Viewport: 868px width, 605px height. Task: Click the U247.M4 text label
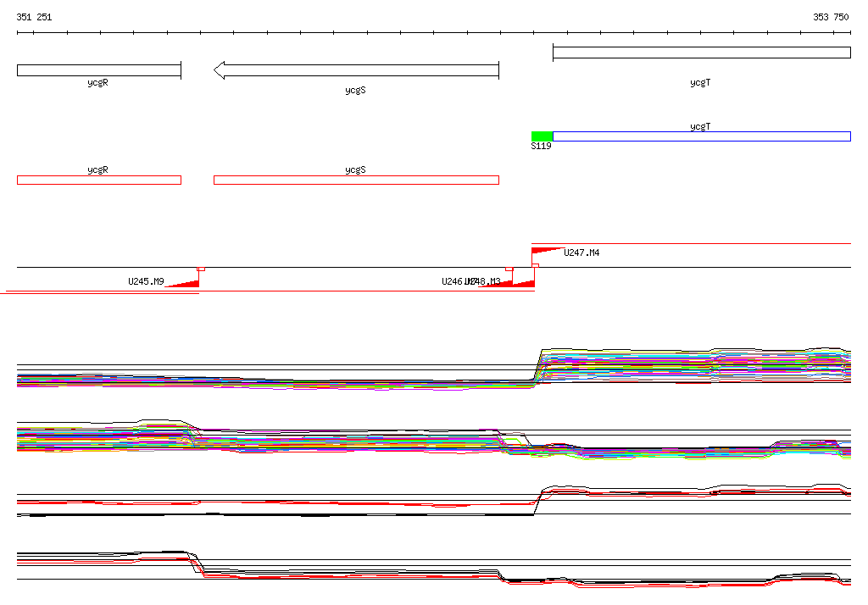581,253
